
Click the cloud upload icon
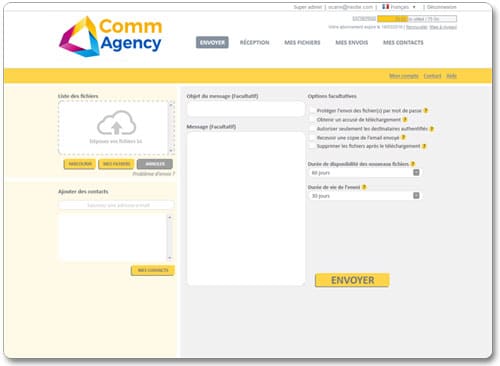pyautogui.click(x=116, y=122)
